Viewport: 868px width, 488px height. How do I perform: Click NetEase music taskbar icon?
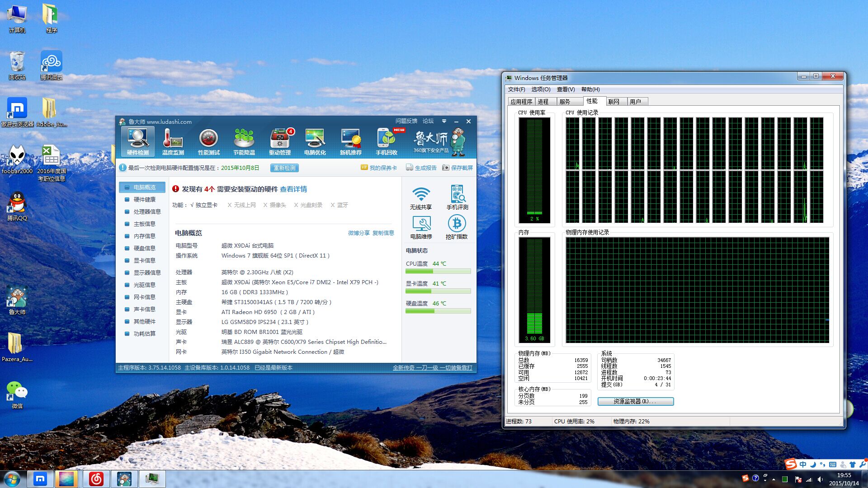click(96, 479)
